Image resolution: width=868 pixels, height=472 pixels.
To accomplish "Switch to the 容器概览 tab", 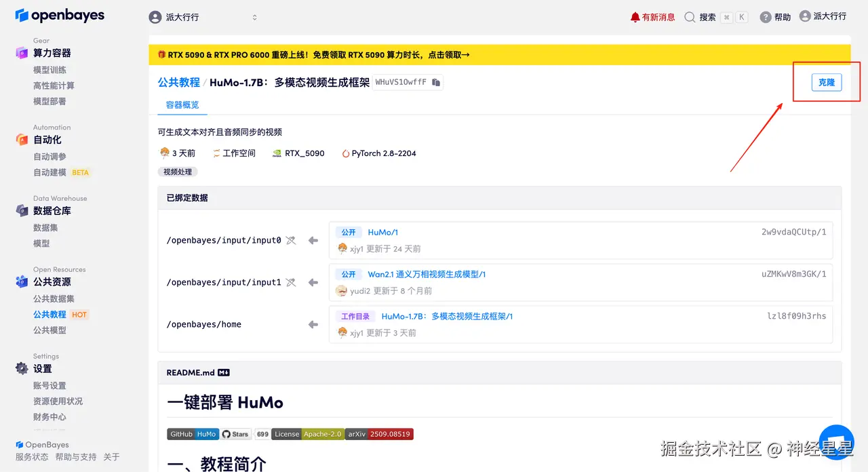I will pyautogui.click(x=182, y=105).
